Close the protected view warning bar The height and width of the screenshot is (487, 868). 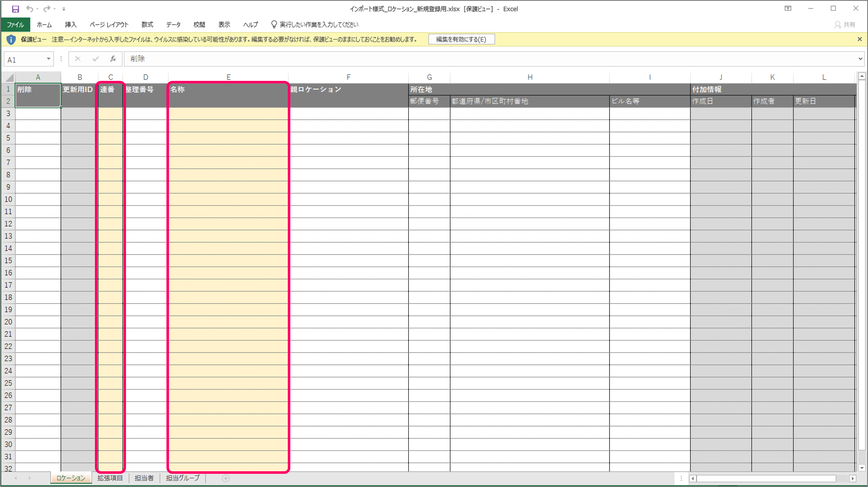pos(859,39)
